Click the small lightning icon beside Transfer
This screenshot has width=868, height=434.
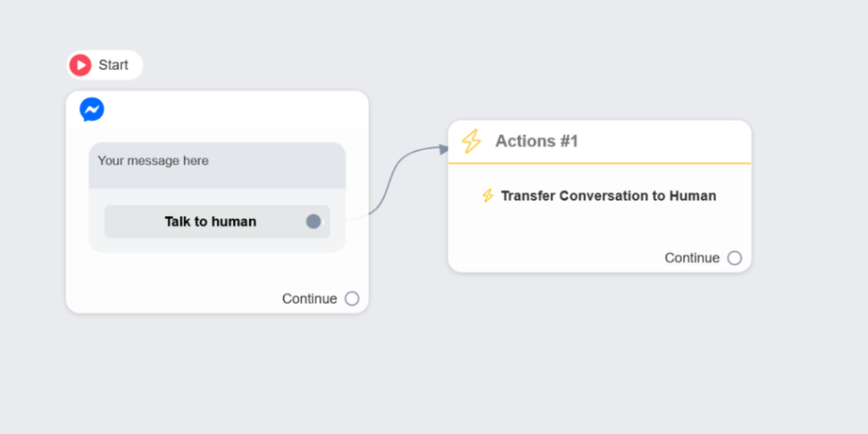pos(488,196)
